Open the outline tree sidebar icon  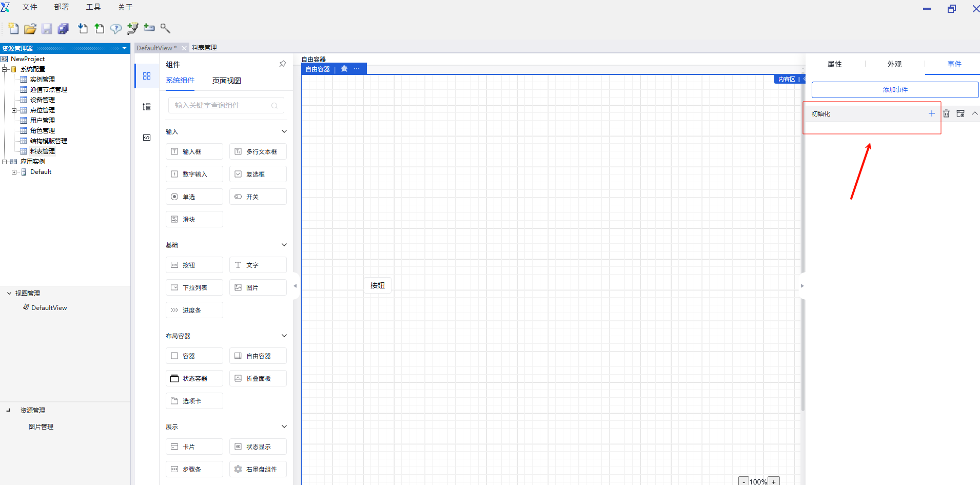click(147, 107)
